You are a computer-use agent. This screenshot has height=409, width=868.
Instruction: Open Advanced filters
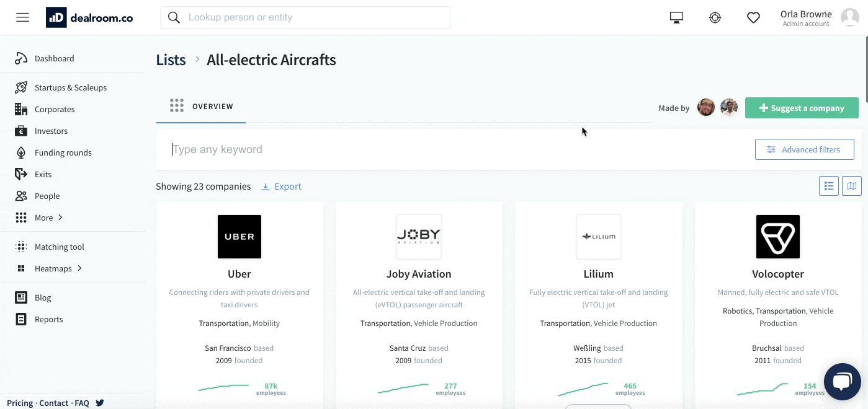pos(804,149)
